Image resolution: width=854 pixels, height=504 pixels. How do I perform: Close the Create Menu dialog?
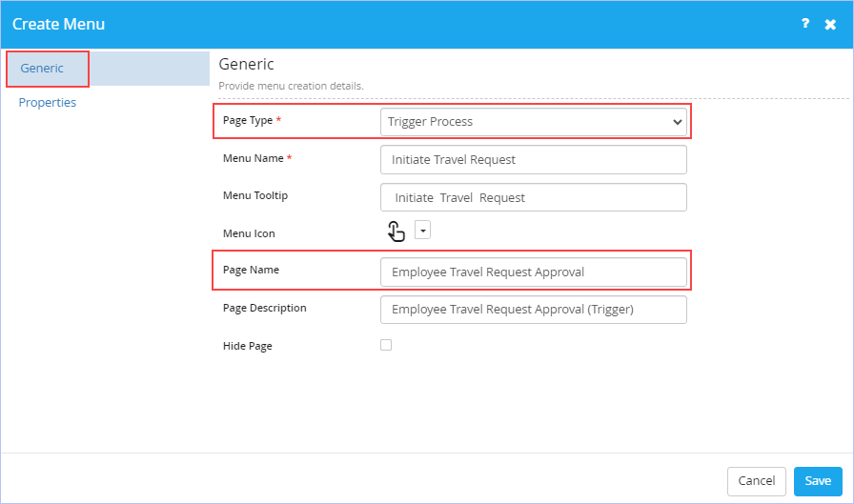tap(830, 25)
